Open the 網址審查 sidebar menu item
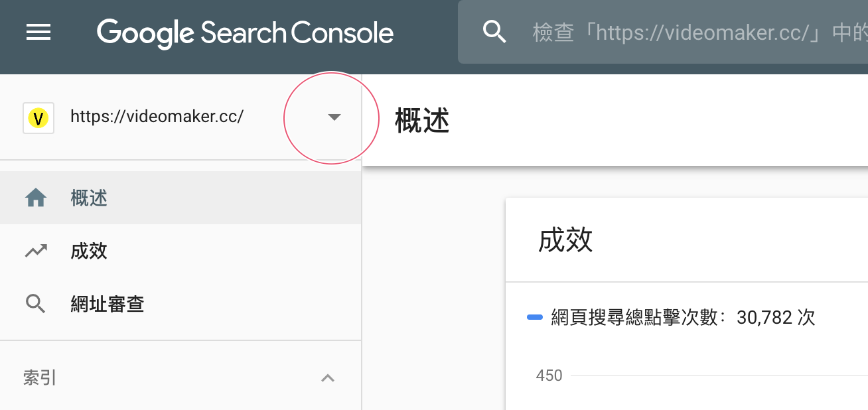The image size is (868, 410). (x=181, y=304)
